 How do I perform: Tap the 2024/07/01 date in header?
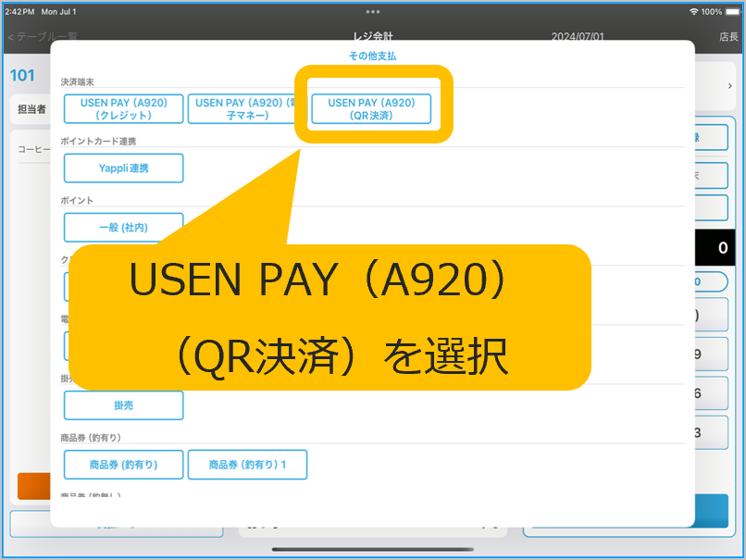[x=578, y=37]
